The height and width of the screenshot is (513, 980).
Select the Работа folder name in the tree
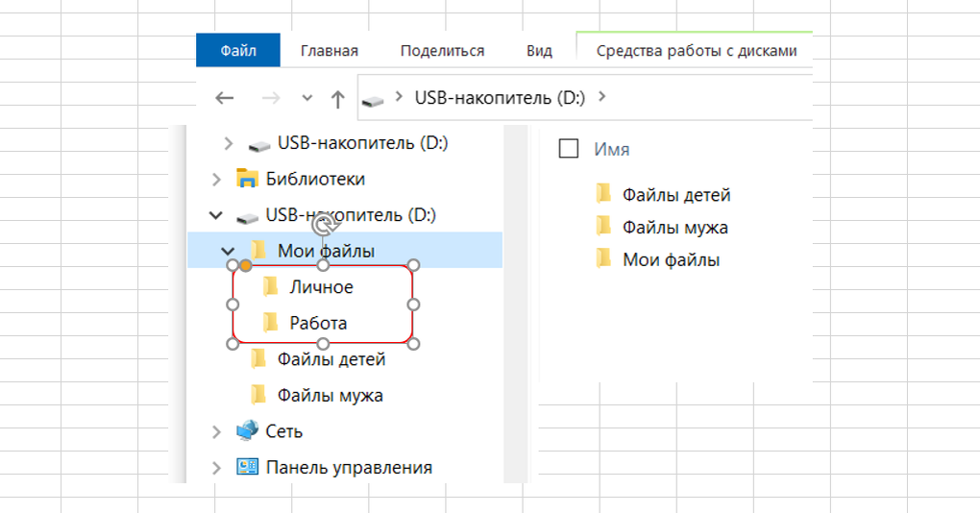click(x=318, y=323)
